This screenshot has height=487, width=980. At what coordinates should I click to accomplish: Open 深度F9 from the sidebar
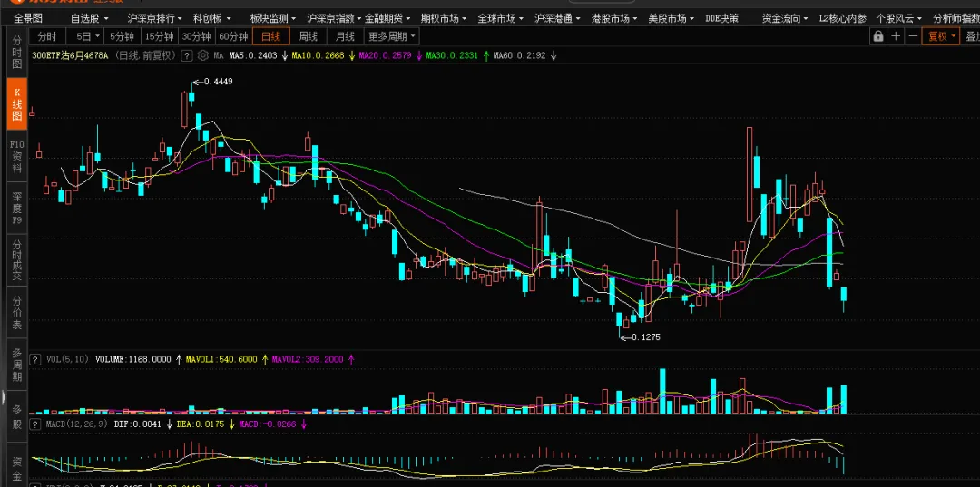tap(17, 208)
